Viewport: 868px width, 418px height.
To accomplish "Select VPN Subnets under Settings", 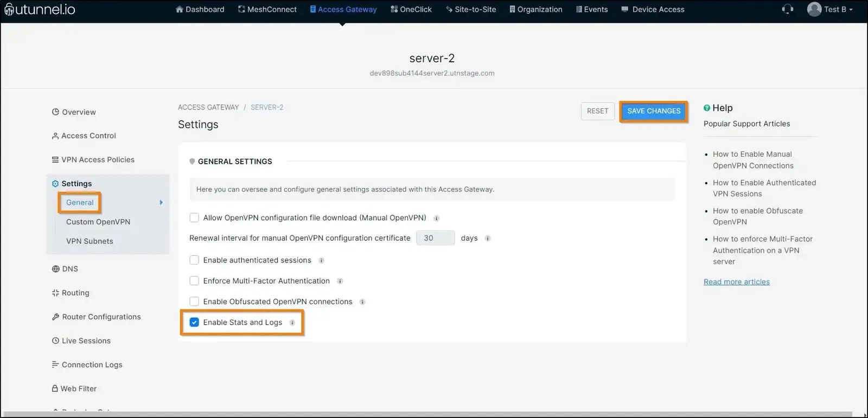I will tap(90, 241).
